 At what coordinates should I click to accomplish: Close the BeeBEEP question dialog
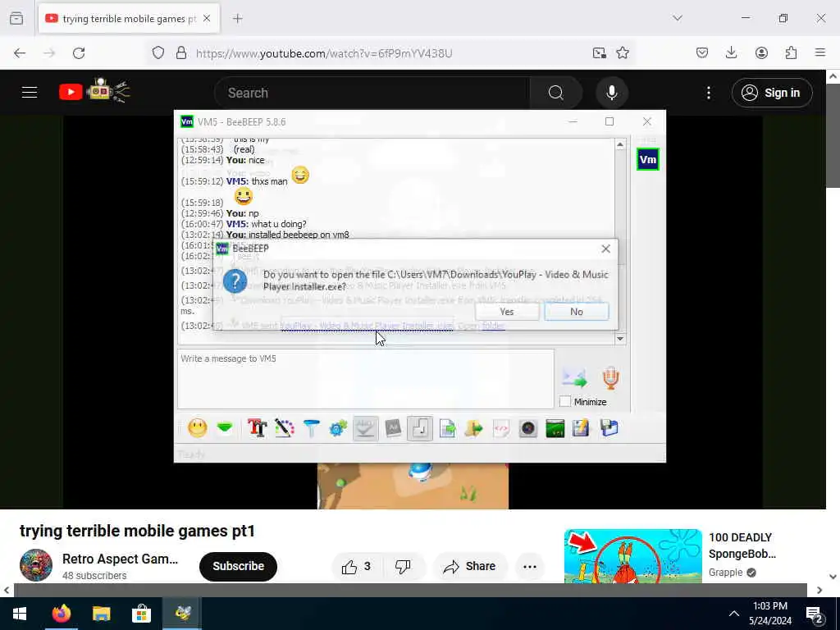coord(606,249)
